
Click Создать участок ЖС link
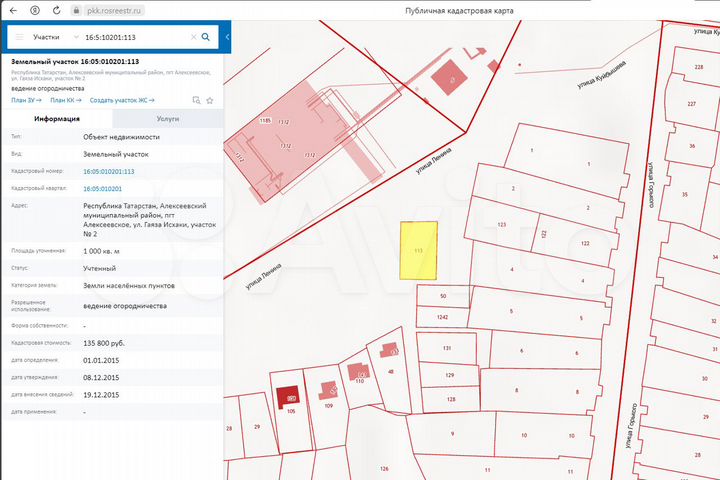(122, 100)
